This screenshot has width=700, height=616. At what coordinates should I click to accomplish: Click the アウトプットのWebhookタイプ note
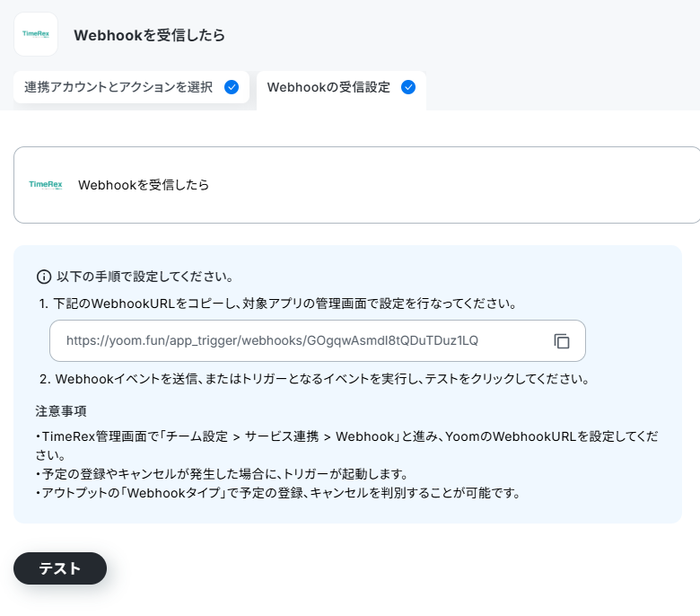277,493
